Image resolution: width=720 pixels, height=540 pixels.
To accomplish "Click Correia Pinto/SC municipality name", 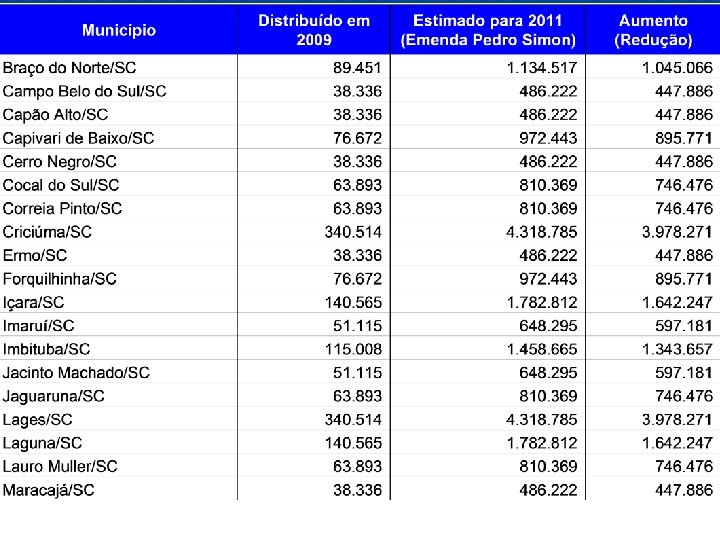I will [x=62, y=208].
